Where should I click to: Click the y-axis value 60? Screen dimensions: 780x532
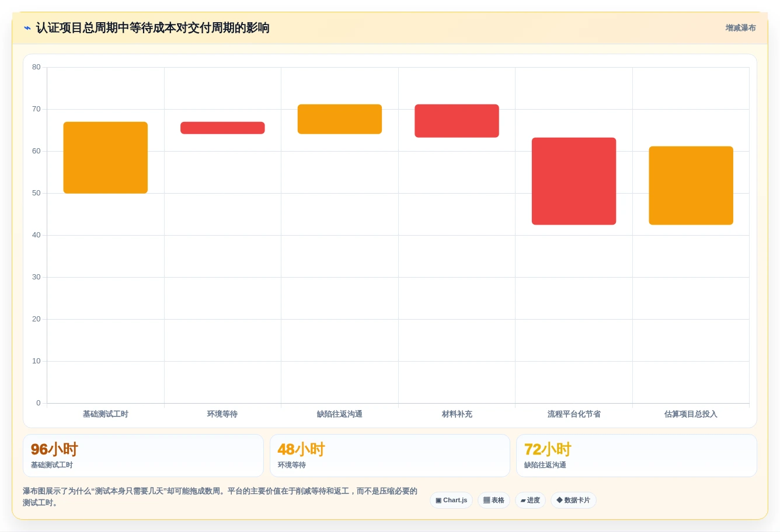(36, 151)
